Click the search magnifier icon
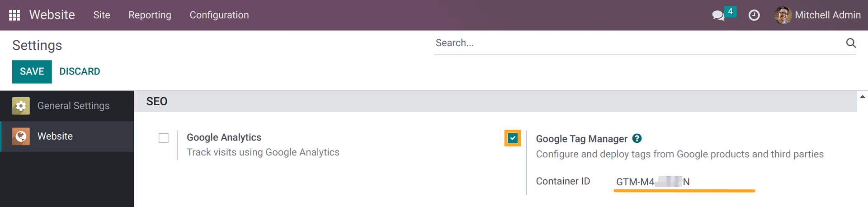Viewport: 868px width, 207px height. [851, 43]
